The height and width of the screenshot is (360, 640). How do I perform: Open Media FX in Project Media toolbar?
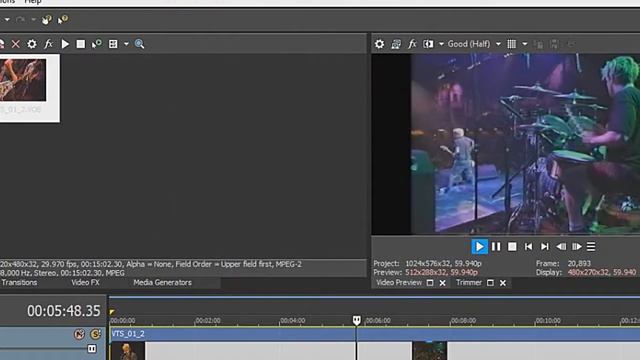pos(48,44)
